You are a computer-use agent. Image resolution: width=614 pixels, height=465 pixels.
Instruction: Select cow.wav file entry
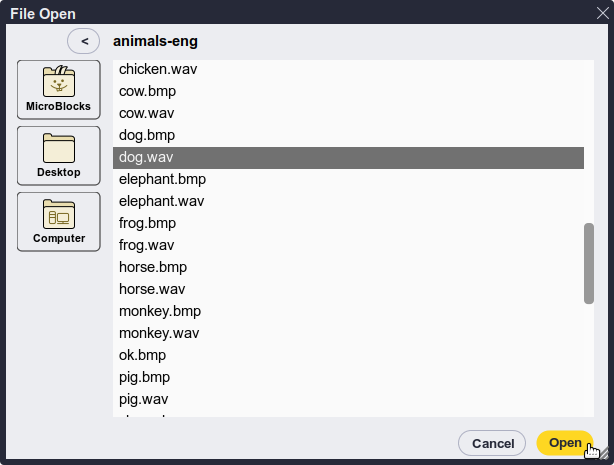coord(349,113)
